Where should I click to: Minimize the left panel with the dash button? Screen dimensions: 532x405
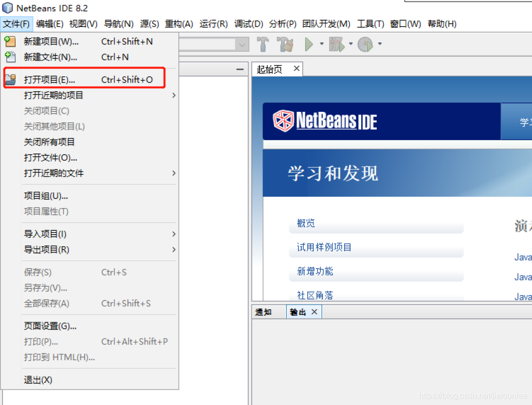(240, 69)
